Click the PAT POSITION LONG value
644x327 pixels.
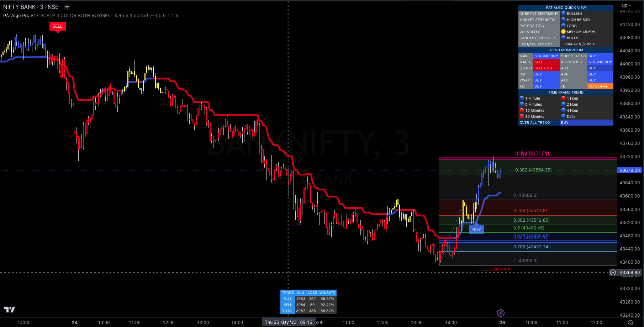(x=572, y=26)
